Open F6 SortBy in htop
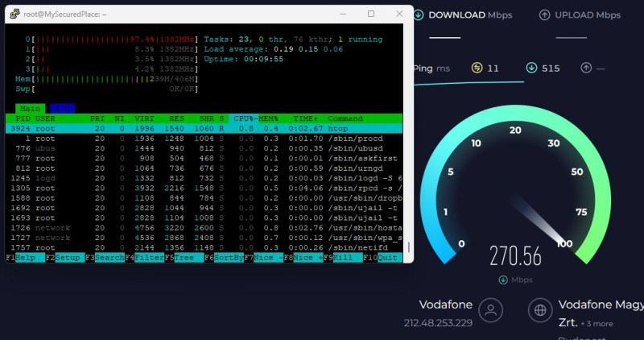This screenshot has width=644, height=340. 224,258
